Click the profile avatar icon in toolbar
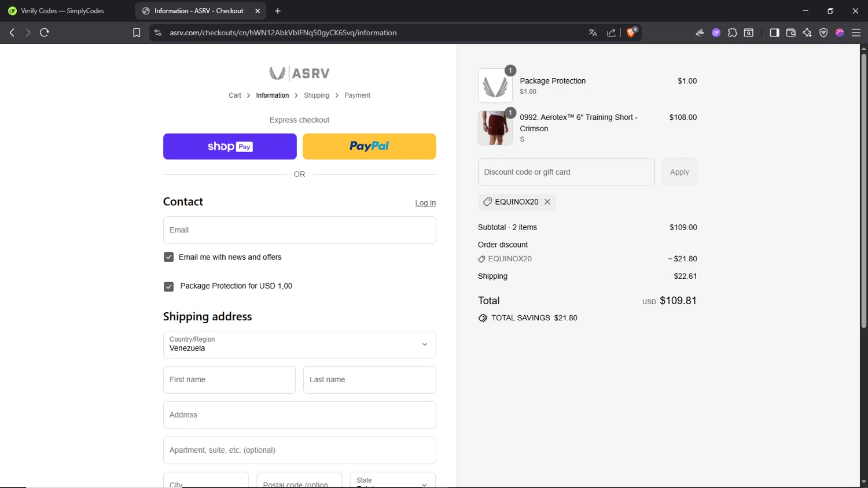The height and width of the screenshot is (488, 868). coord(840,33)
